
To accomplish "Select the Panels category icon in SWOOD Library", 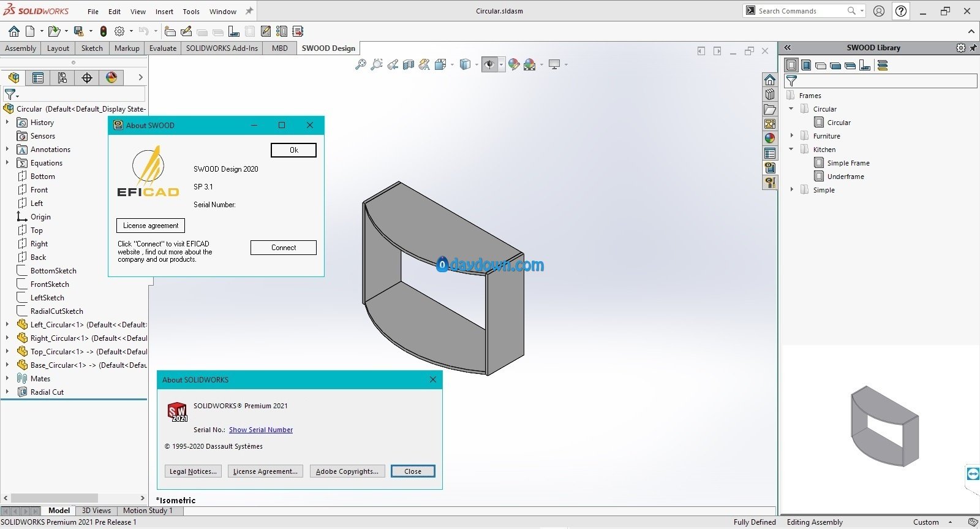I will pyautogui.click(x=821, y=66).
